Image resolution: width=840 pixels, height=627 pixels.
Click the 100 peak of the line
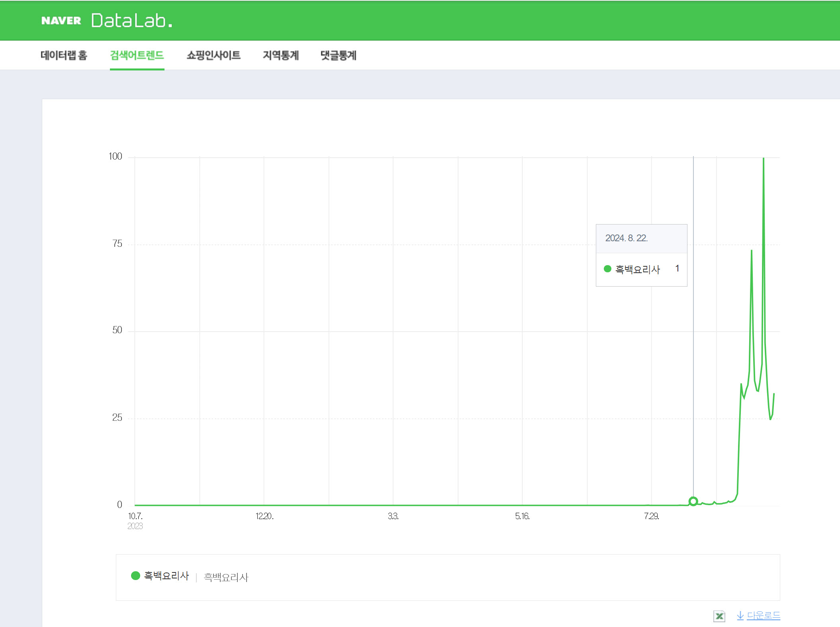tap(764, 158)
